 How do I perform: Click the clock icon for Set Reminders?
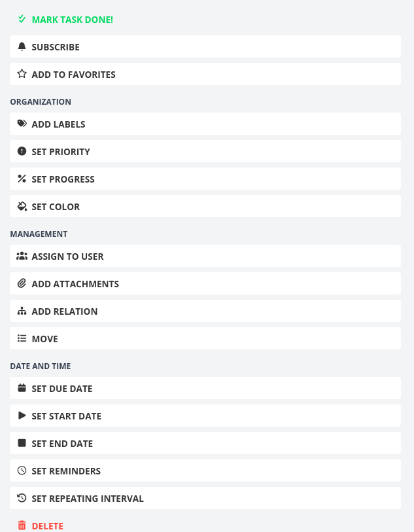point(22,471)
